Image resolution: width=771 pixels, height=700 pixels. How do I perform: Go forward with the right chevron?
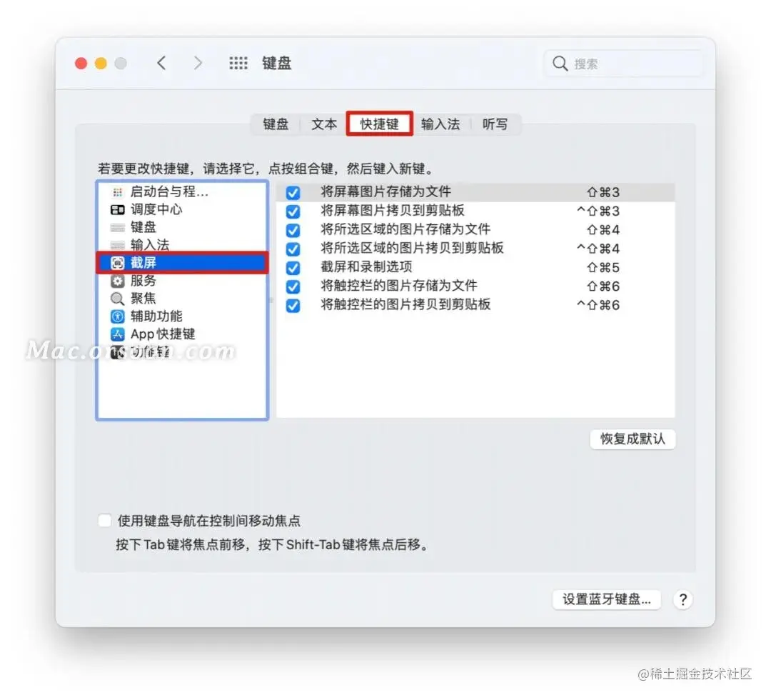click(198, 63)
